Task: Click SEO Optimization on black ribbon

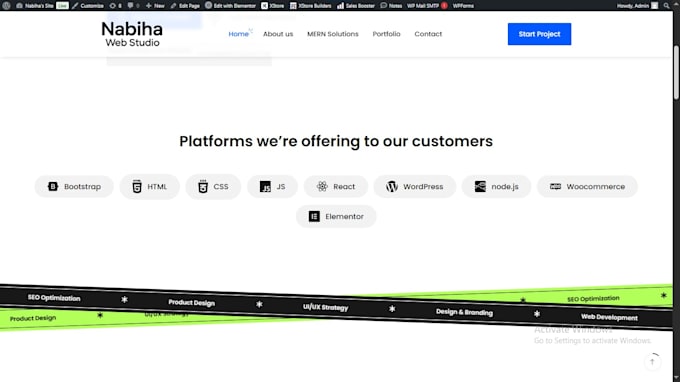Action: tap(54, 298)
